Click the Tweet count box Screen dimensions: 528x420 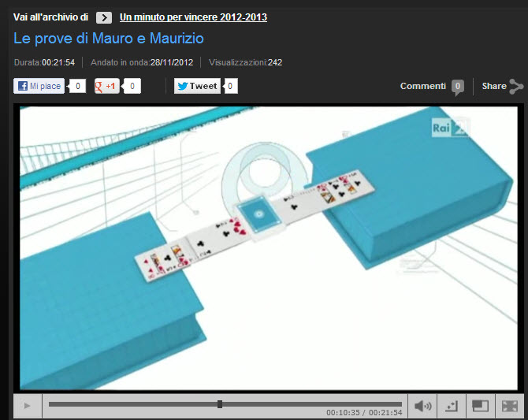[231, 87]
